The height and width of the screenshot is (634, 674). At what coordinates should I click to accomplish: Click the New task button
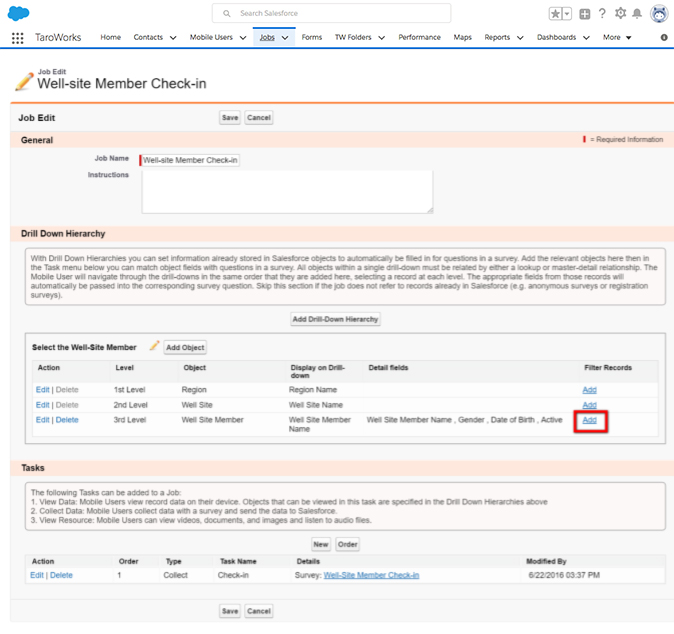(x=321, y=545)
